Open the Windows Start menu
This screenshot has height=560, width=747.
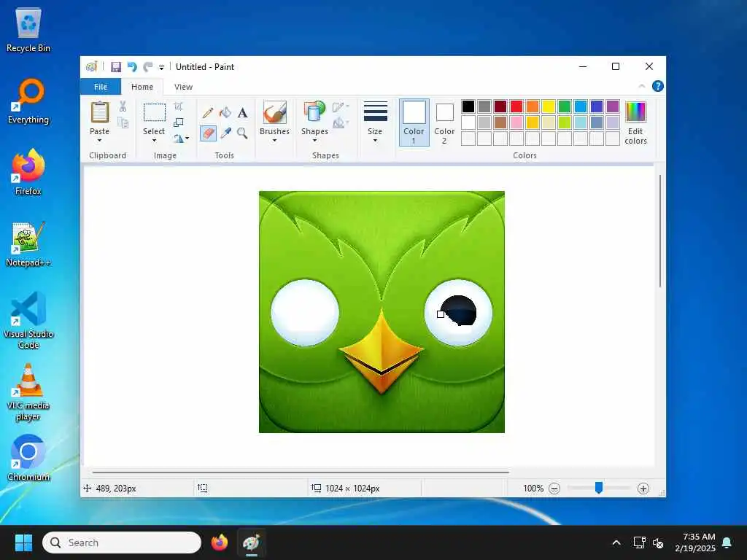click(23, 542)
